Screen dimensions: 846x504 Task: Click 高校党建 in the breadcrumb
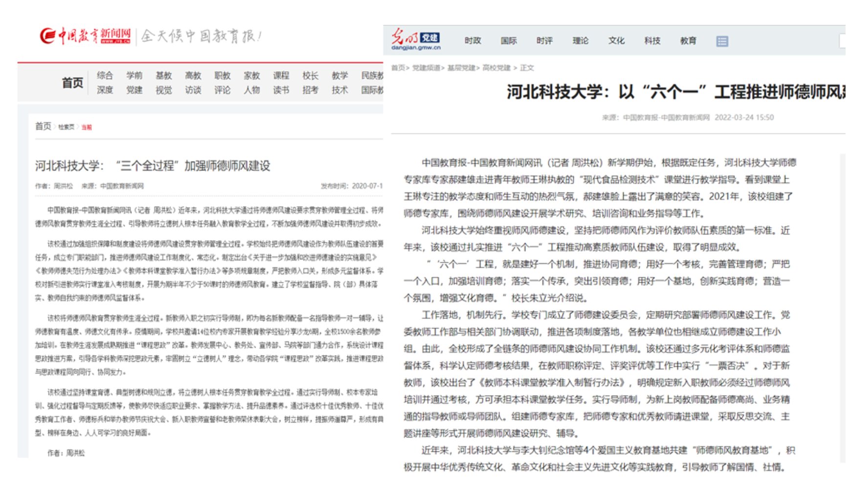click(x=497, y=68)
